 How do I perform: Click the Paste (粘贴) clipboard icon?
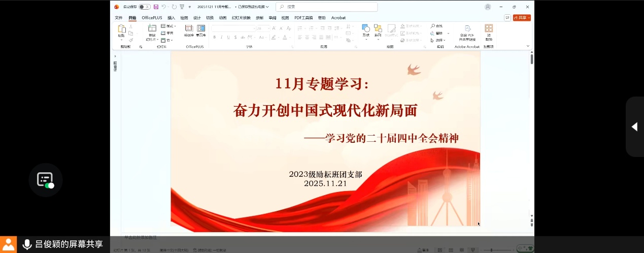pyautogui.click(x=121, y=29)
